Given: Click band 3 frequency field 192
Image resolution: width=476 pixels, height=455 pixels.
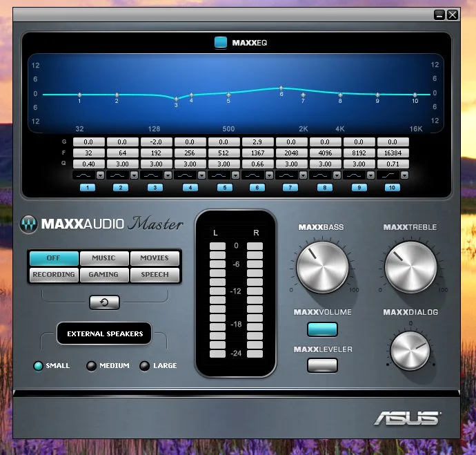Looking at the screenshot, I should point(156,153).
